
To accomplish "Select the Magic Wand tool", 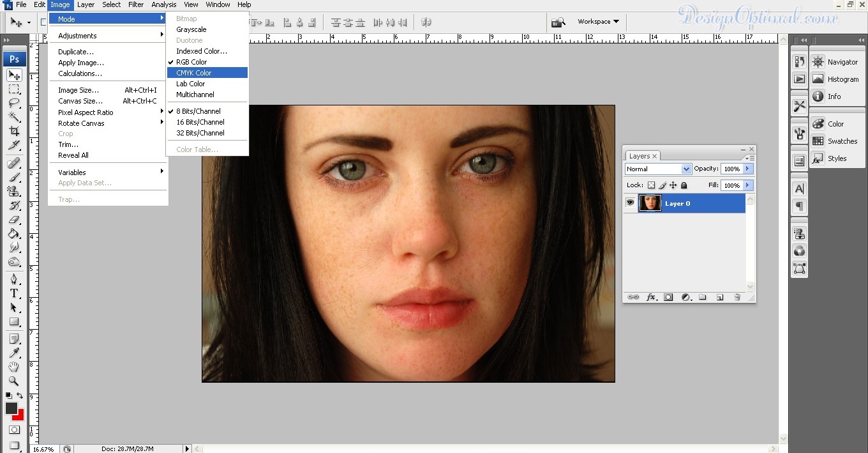I will click(15, 117).
